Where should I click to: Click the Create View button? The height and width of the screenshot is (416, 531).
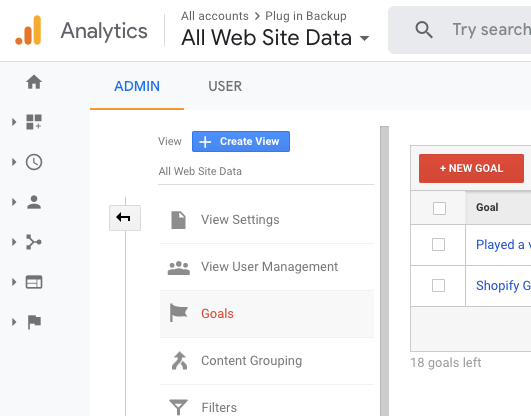pyautogui.click(x=241, y=141)
